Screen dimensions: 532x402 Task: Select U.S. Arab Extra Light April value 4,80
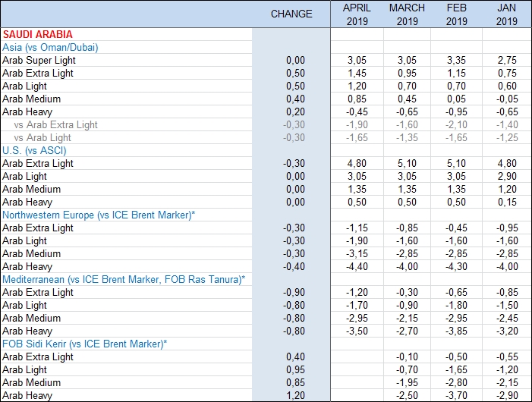point(357,163)
